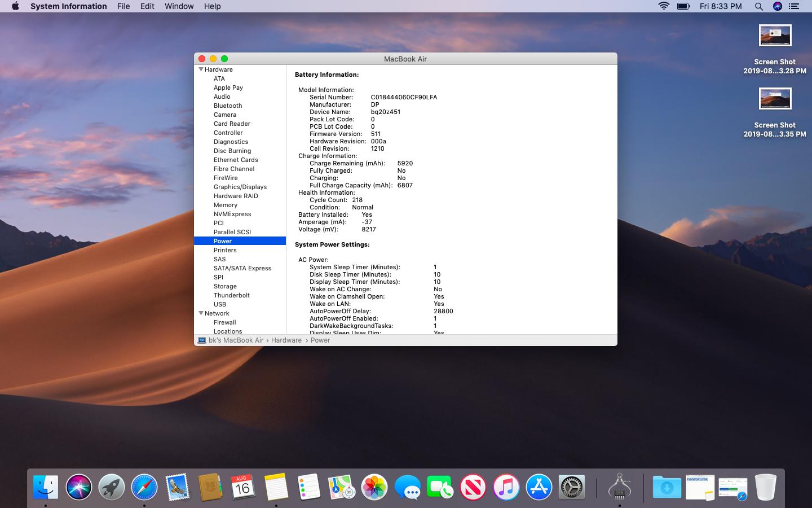Select Printers in the sidebar
Screen dimensions: 812x508
(225, 250)
